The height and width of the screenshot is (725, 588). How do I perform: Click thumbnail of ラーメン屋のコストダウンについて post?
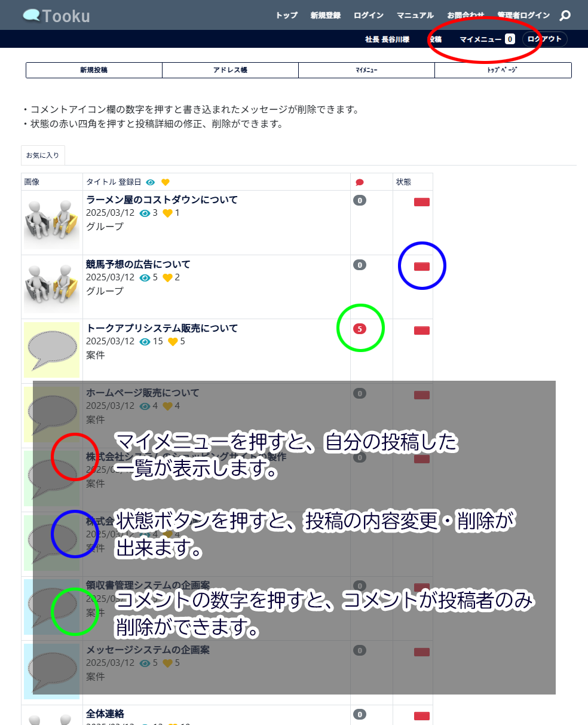click(51, 221)
